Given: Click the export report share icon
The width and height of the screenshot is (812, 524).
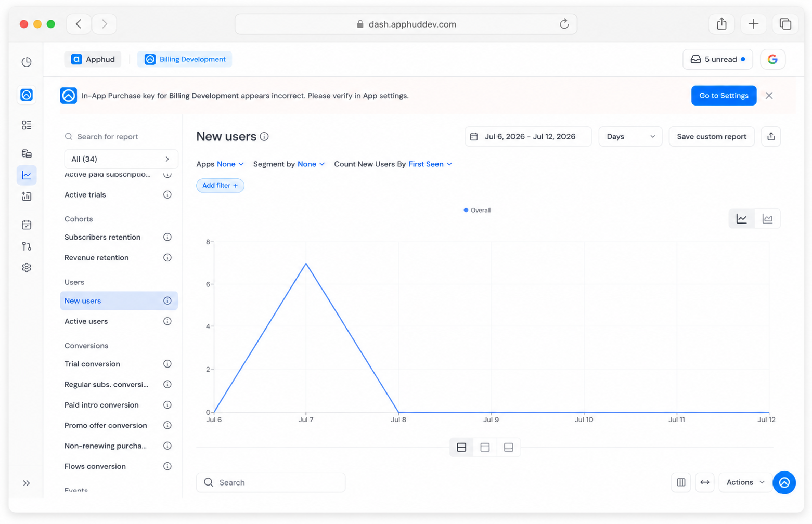Looking at the screenshot, I should coord(771,137).
